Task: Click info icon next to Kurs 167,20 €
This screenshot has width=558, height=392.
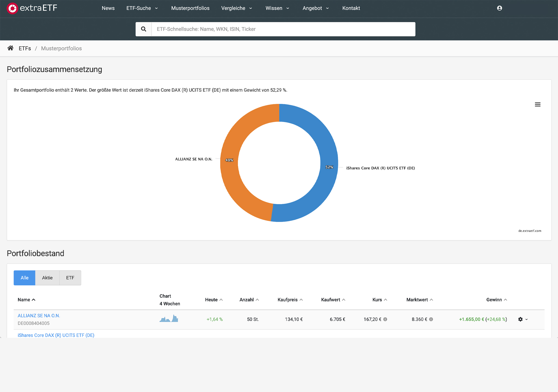Action: point(385,319)
